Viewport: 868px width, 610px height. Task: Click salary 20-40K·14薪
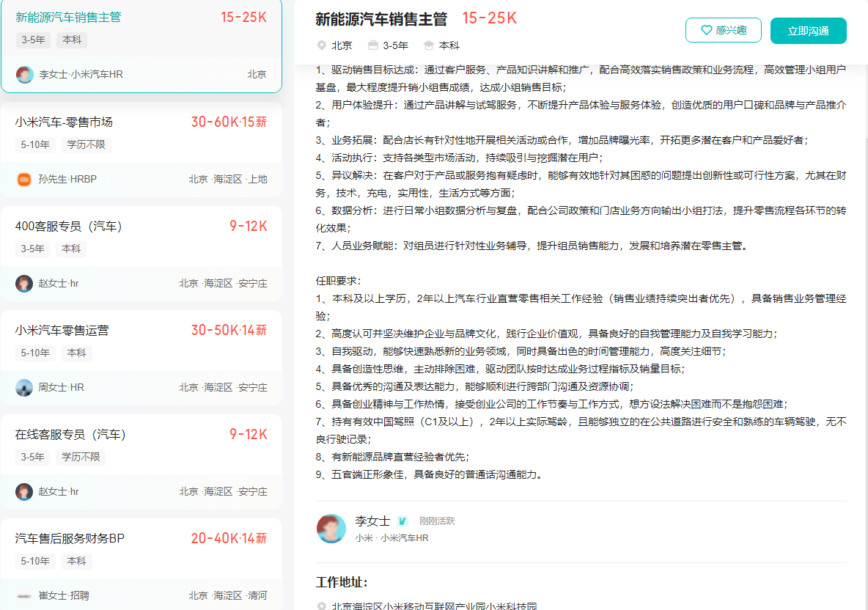[x=229, y=538]
